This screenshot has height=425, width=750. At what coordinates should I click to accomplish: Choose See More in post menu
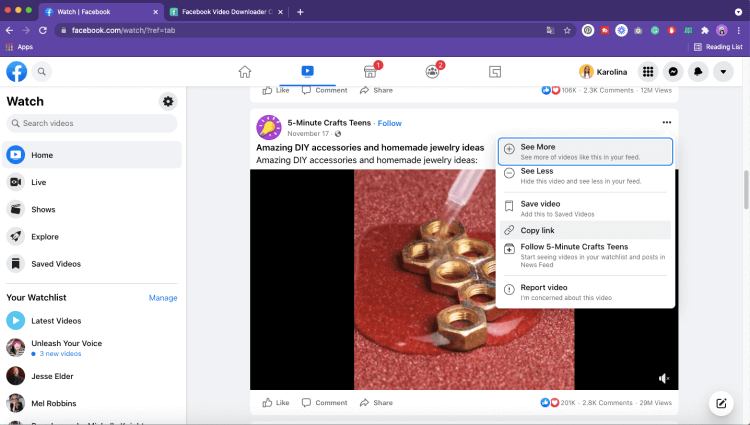[x=585, y=152]
